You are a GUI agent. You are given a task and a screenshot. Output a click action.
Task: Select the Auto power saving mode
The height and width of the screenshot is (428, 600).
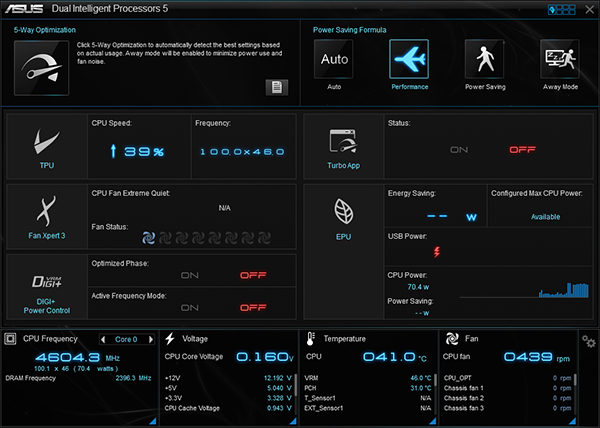click(x=334, y=59)
